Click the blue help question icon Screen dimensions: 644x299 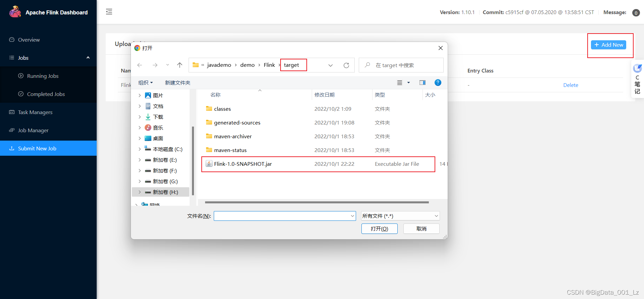pyautogui.click(x=438, y=83)
